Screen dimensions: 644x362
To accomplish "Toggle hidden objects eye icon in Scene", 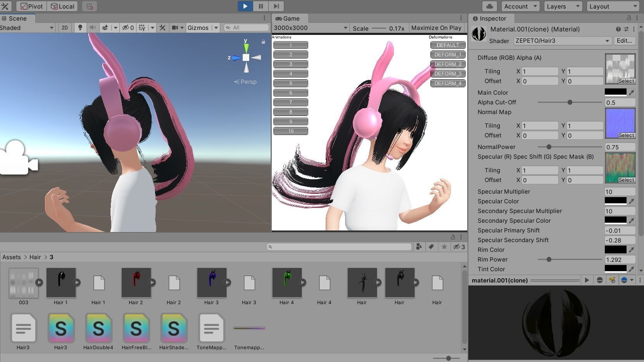I will coord(128,28).
